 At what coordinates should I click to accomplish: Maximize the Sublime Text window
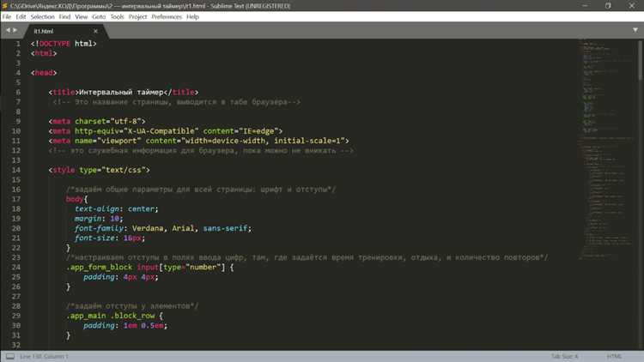608,6
